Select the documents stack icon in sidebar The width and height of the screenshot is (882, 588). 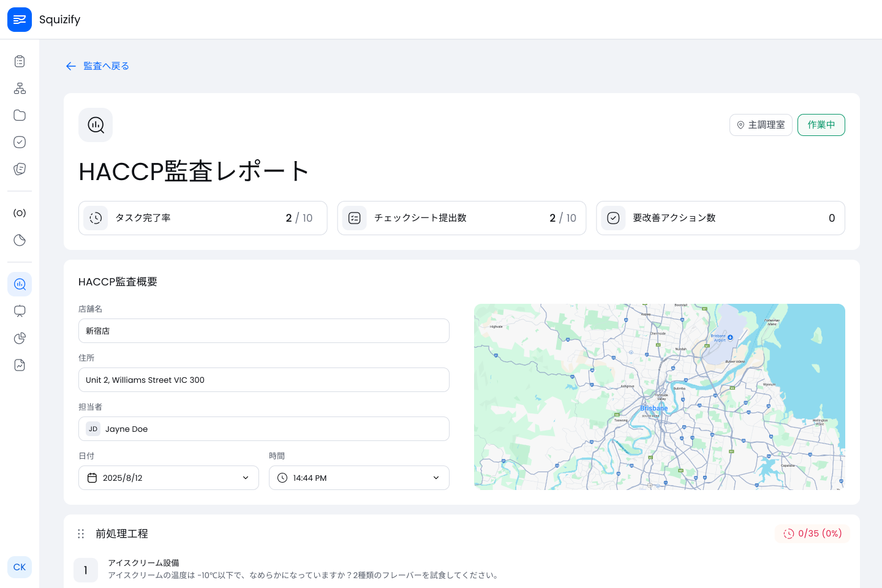pos(20,169)
